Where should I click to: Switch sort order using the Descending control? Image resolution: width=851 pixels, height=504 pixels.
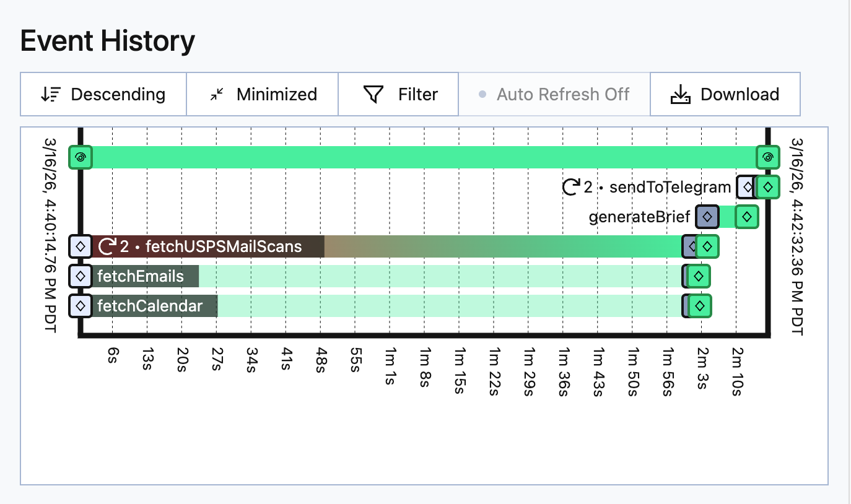(103, 94)
